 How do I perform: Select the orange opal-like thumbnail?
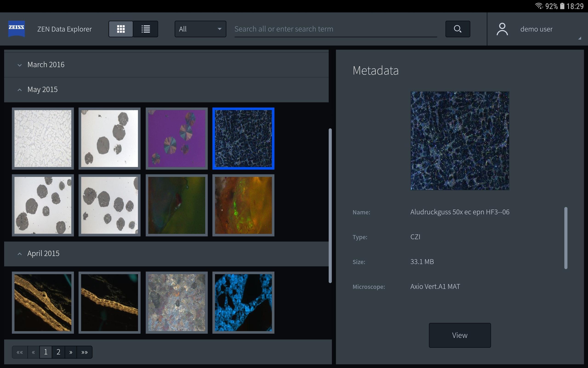coord(243,205)
